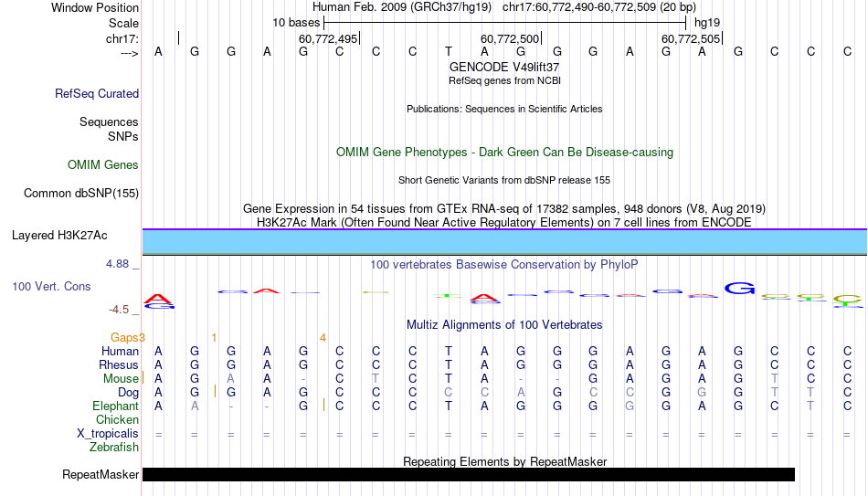Click the OMIM Gene Phenotypes track title
868x496 pixels.
(505, 153)
